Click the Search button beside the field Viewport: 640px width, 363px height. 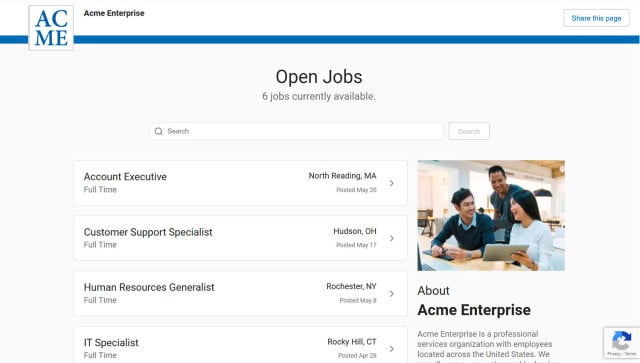click(469, 131)
